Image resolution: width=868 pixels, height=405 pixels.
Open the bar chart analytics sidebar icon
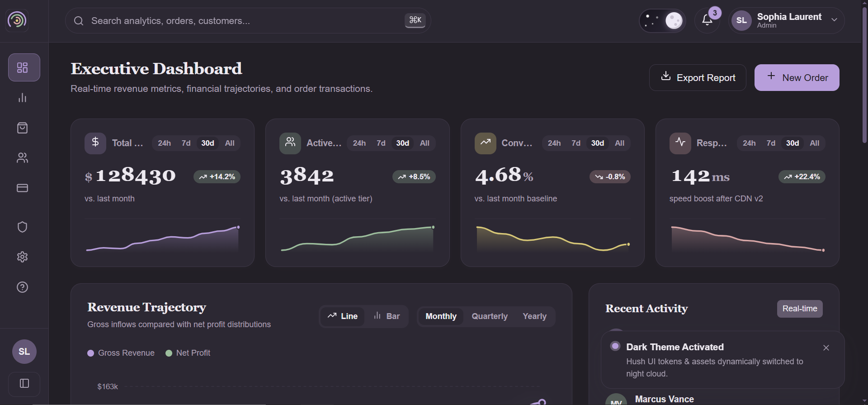point(22,98)
